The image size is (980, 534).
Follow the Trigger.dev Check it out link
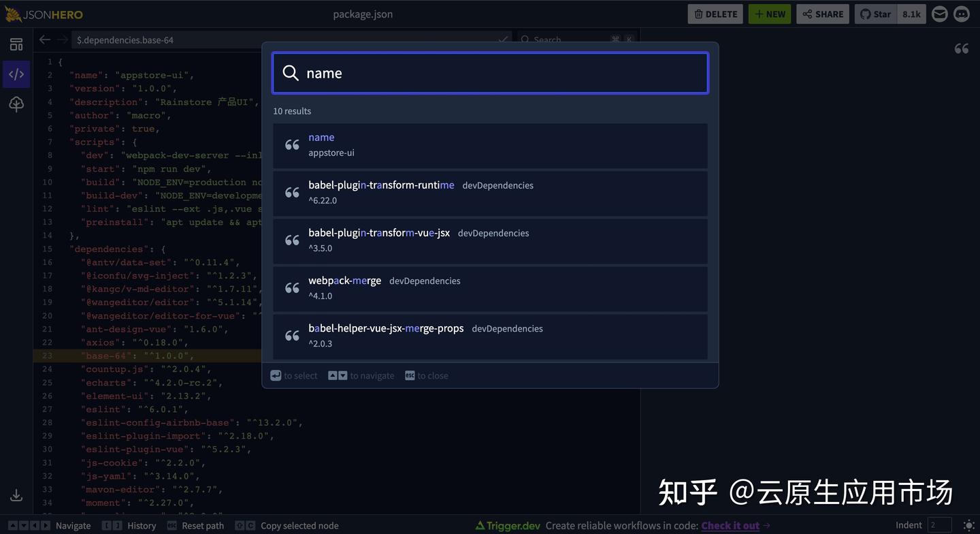pyautogui.click(x=729, y=525)
